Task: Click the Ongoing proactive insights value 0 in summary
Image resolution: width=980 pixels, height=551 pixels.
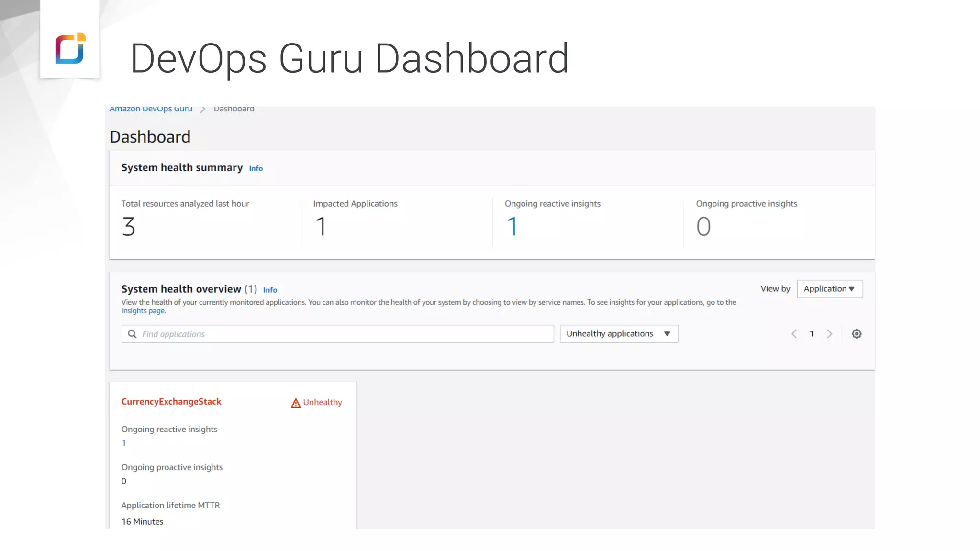Action: (x=703, y=226)
